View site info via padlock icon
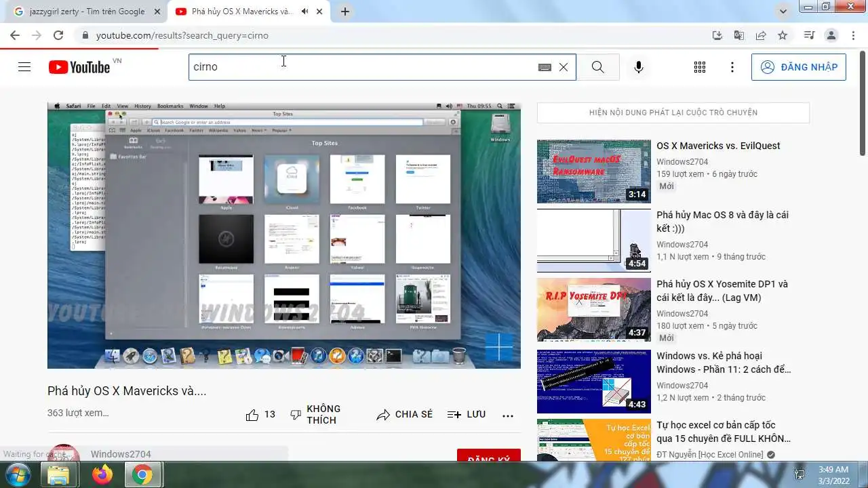This screenshot has height=488, width=868. 85,35
